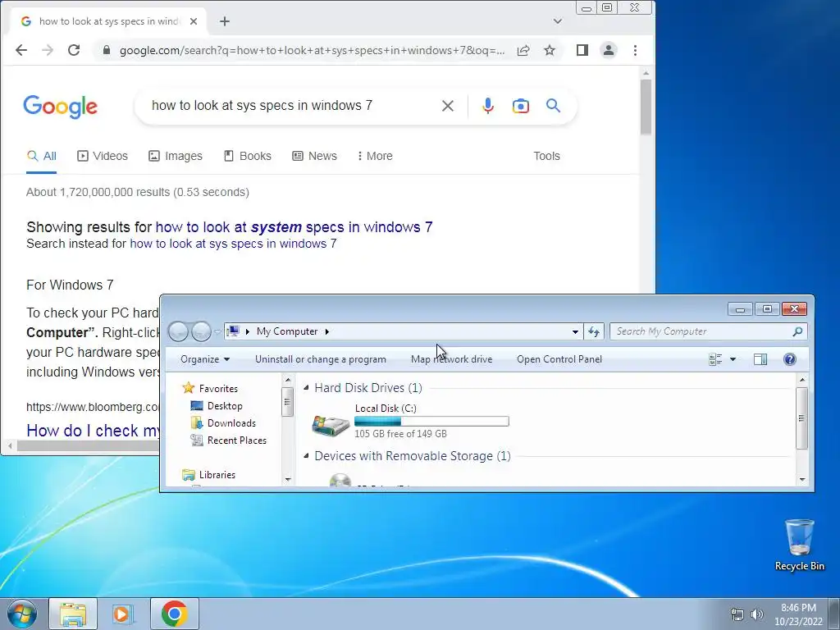
Task: Open the Recycle Bin desktop icon
Action: (800, 545)
